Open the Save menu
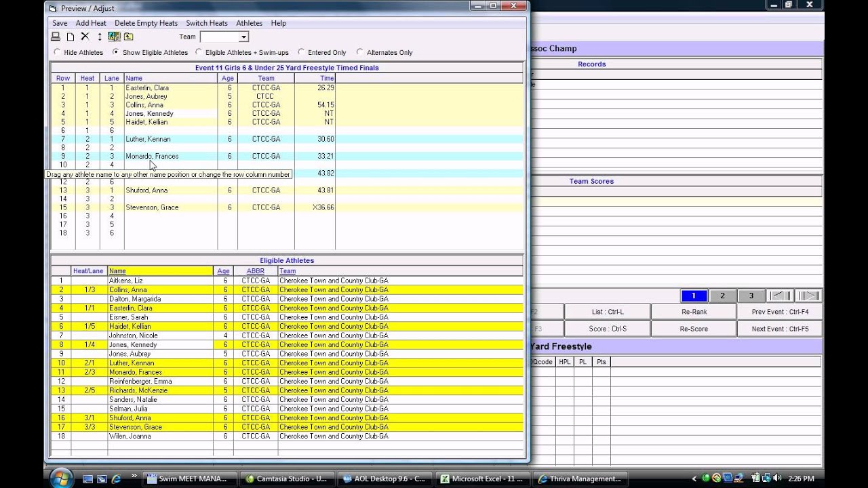 (60, 23)
